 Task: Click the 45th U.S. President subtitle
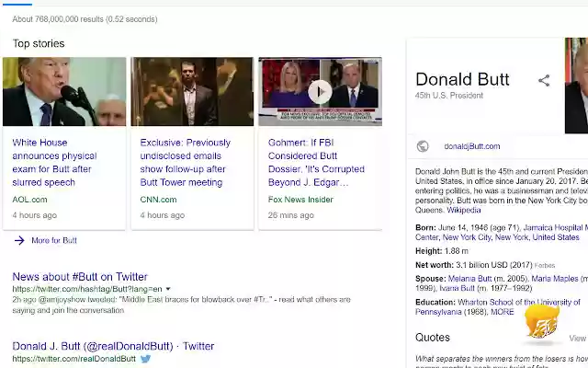click(449, 96)
